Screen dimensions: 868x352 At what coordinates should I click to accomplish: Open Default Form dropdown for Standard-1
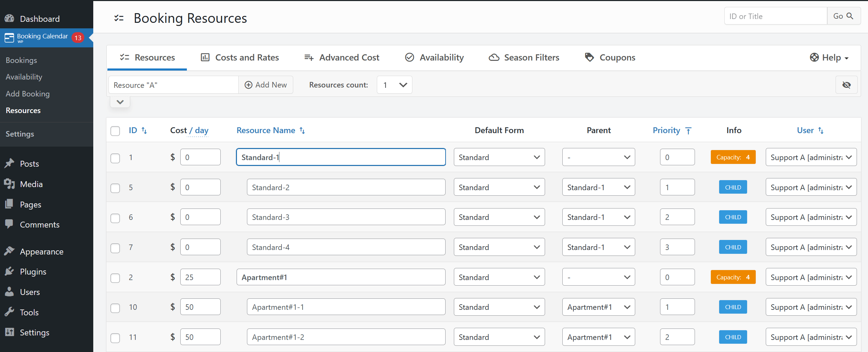[499, 157]
